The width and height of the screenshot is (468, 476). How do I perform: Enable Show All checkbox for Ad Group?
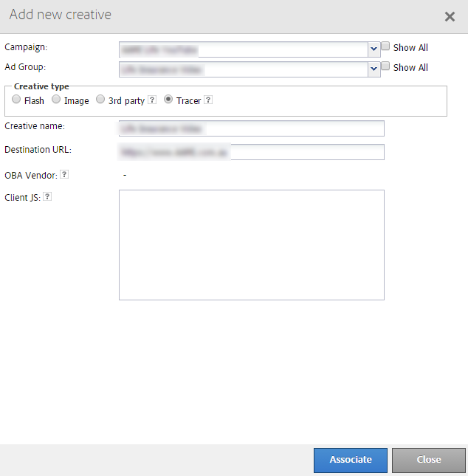(x=385, y=66)
